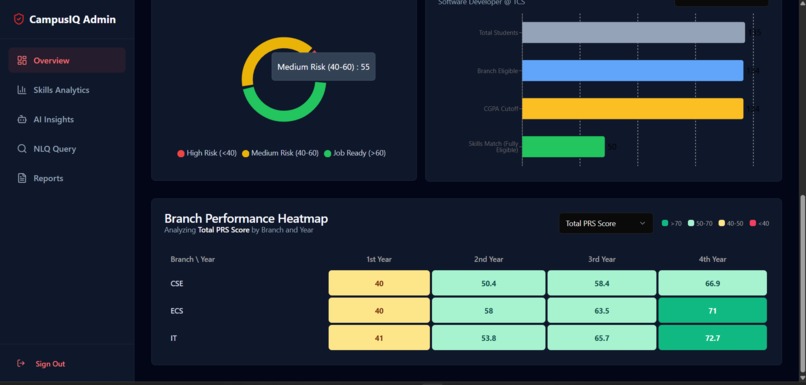Click the <40 red legend swatch
This screenshot has height=385, width=806.
(x=753, y=223)
